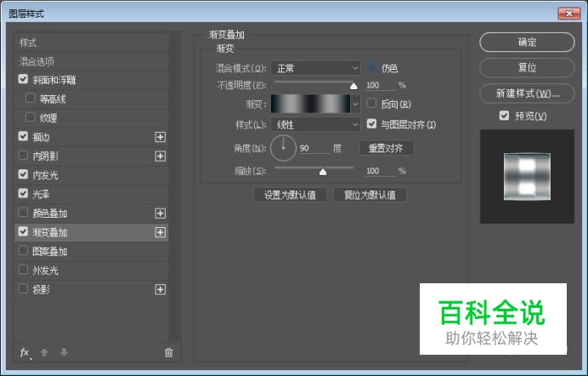Click the 重置对齐 button
588x376 pixels.
tap(386, 148)
